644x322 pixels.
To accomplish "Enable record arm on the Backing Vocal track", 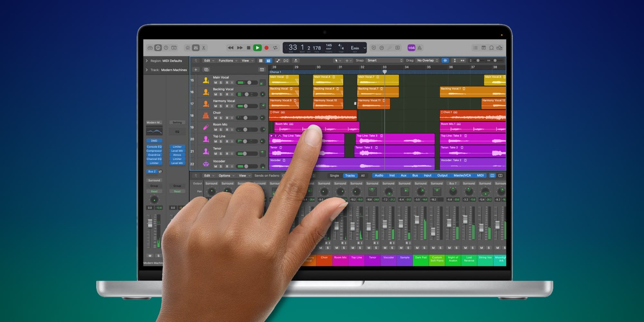I will [x=227, y=94].
